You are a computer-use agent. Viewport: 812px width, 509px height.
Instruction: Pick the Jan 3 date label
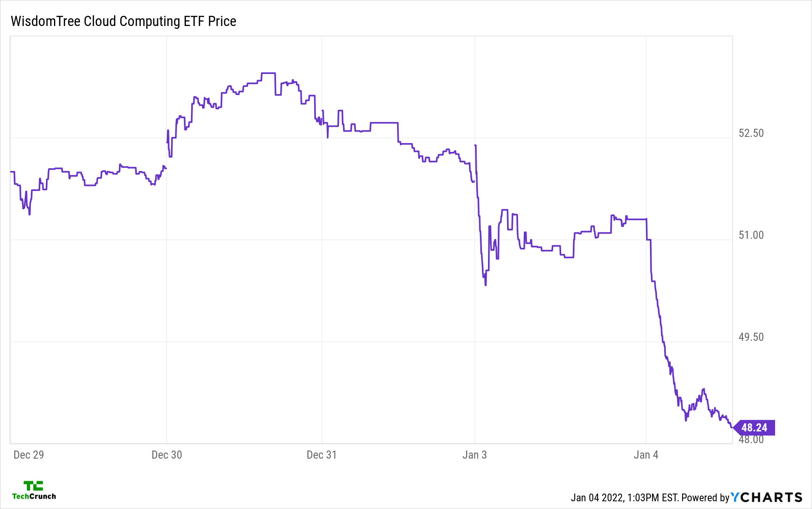(474, 455)
